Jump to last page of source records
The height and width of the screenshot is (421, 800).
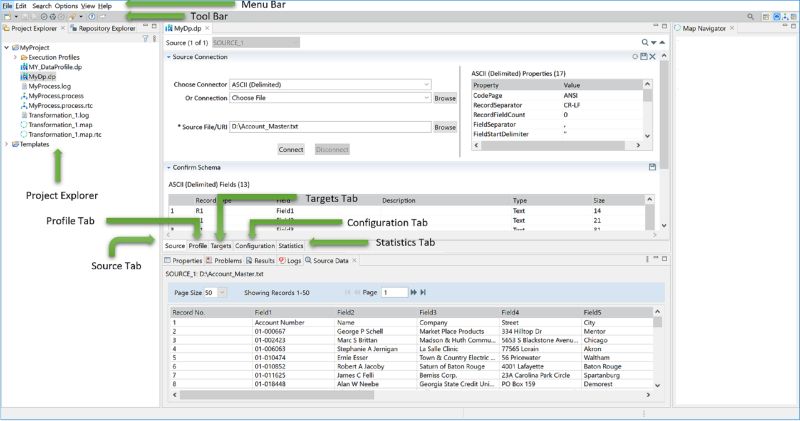[423, 292]
